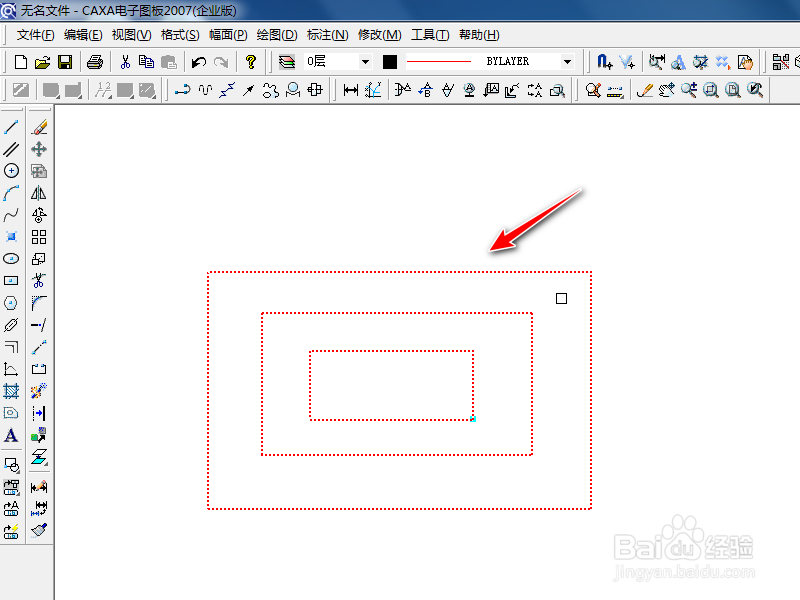Click the zoom window magnifier icon
This screenshot has height=600, width=800.
(x=711, y=90)
